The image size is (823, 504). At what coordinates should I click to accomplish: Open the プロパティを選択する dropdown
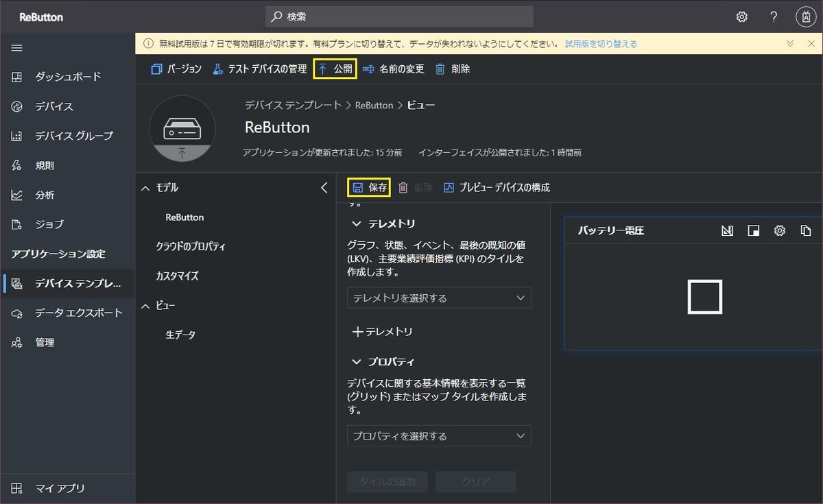pyautogui.click(x=439, y=435)
